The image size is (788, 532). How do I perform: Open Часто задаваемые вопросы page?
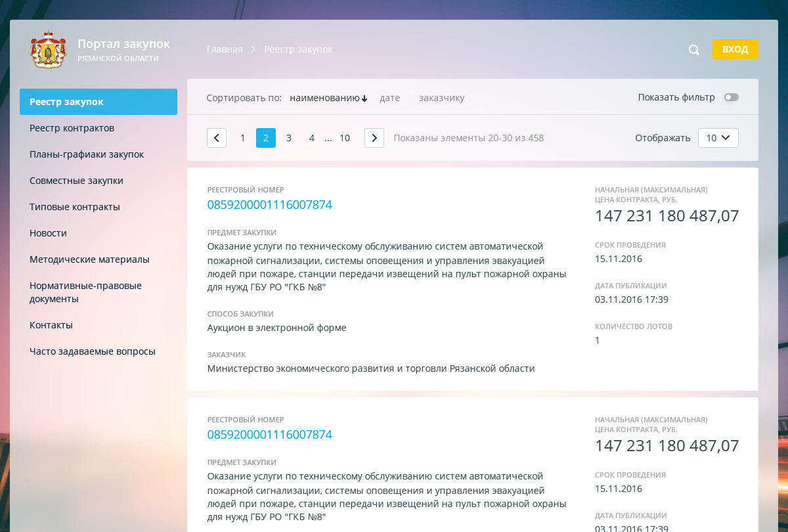93,351
